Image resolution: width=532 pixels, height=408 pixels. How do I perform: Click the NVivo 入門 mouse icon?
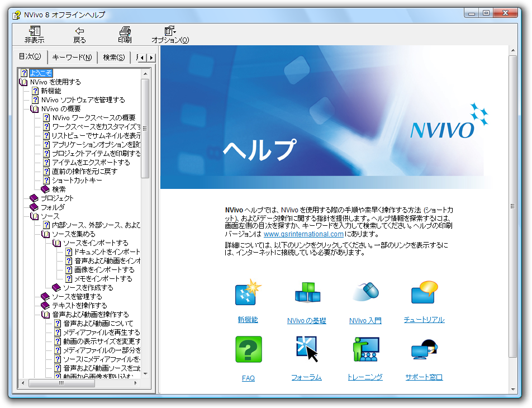365,291
